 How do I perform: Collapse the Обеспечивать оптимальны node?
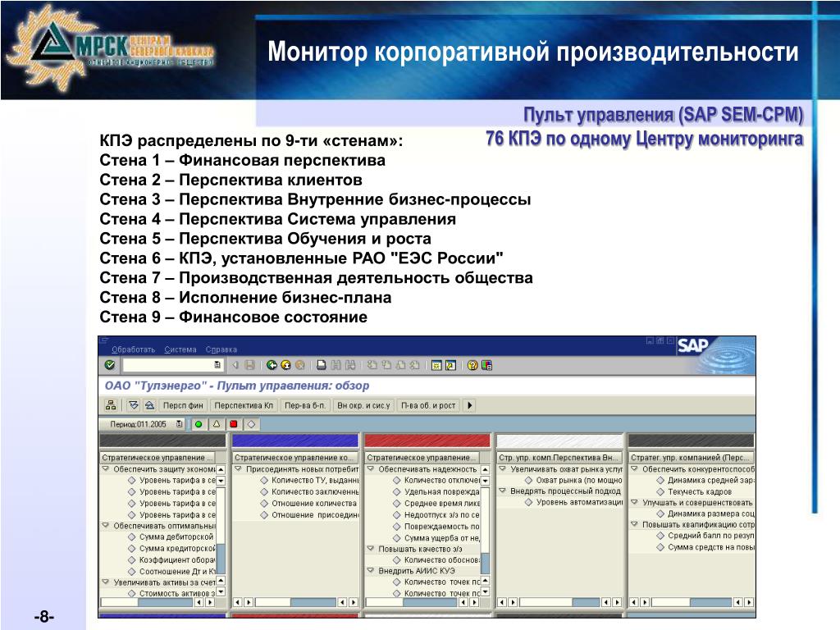click(x=106, y=526)
